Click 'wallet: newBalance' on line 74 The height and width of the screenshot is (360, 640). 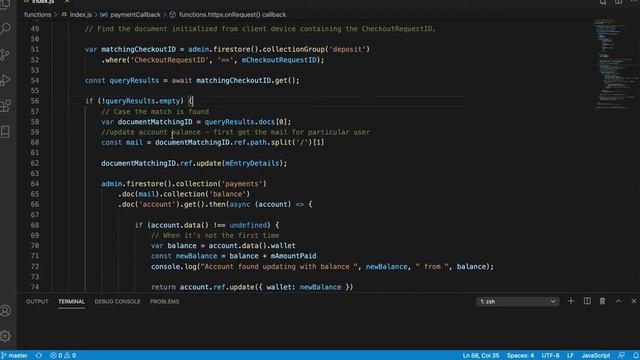click(304, 287)
